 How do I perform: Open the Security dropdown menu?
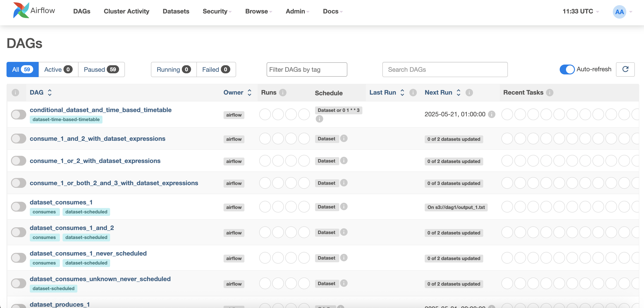pyautogui.click(x=217, y=11)
